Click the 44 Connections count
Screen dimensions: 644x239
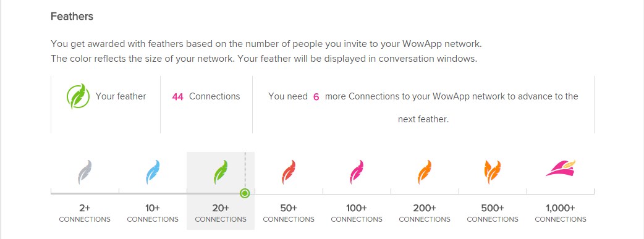coord(206,96)
